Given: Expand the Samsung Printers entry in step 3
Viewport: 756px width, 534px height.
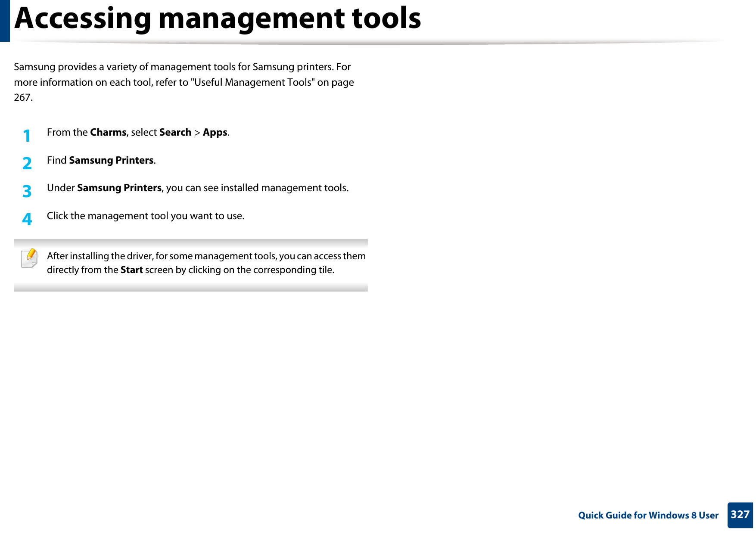Looking at the screenshot, I should point(119,188).
